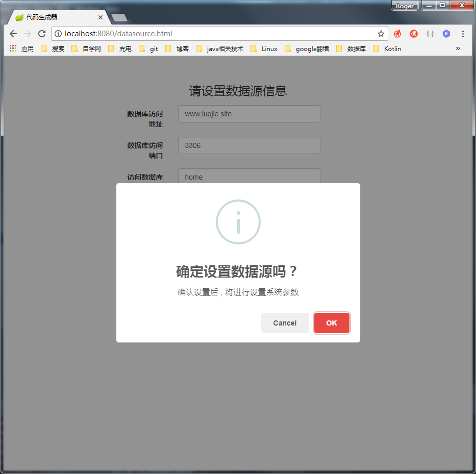Image resolution: width=476 pixels, height=474 pixels.
Task: Minimize the Chrome window
Action: (429, 6)
